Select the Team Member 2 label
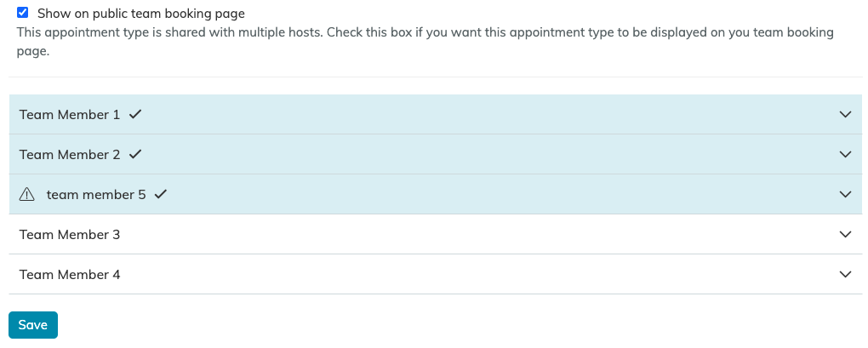The height and width of the screenshot is (348, 868). pyautogui.click(x=70, y=154)
